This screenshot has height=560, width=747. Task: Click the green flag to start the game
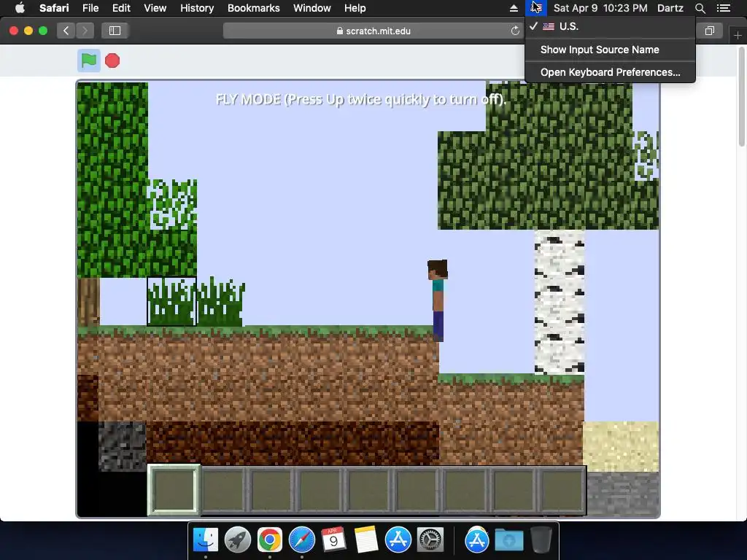tap(88, 61)
